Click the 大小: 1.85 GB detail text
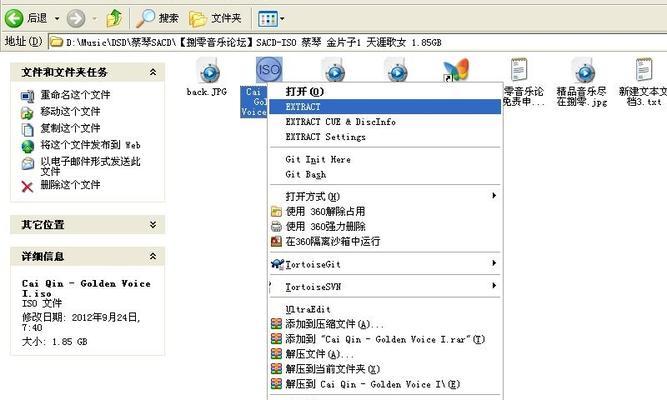The image size is (667, 400). point(54,342)
